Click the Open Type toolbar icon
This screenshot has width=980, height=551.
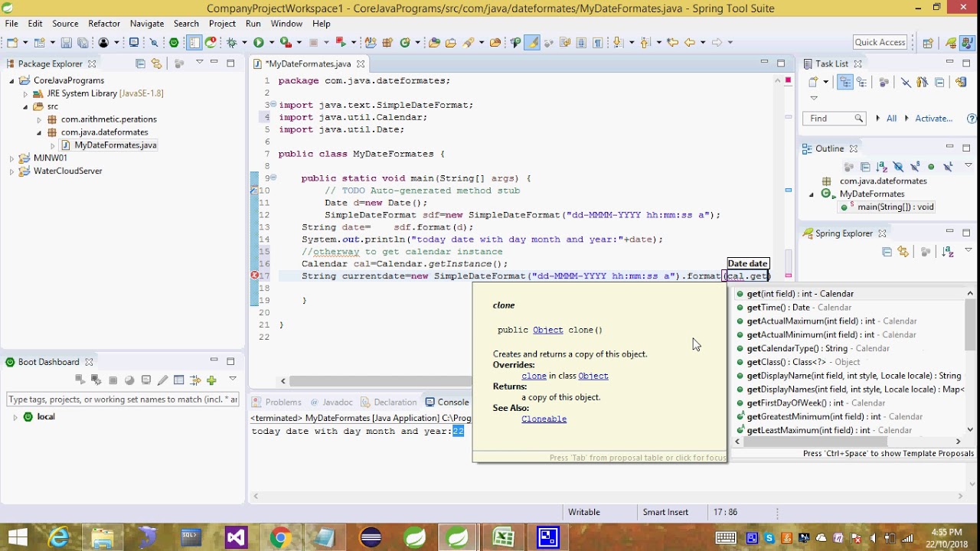pos(434,43)
